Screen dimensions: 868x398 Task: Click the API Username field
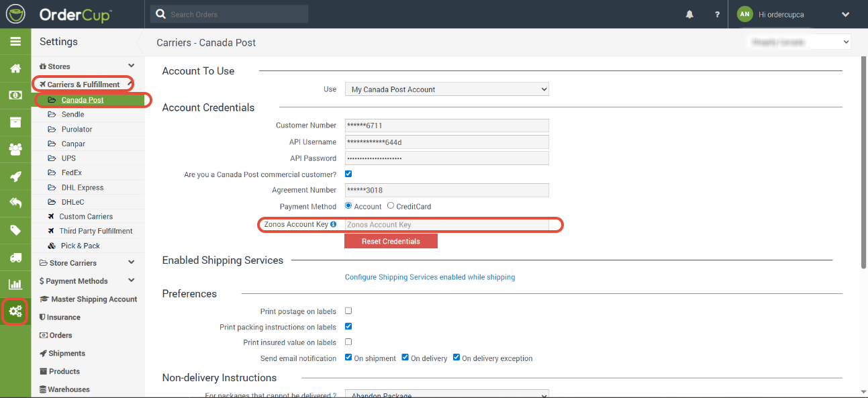pyautogui.click(x=446, y=142)
